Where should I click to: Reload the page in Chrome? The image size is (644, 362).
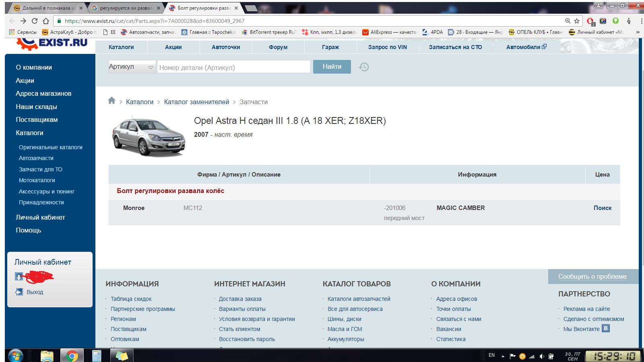35,21
